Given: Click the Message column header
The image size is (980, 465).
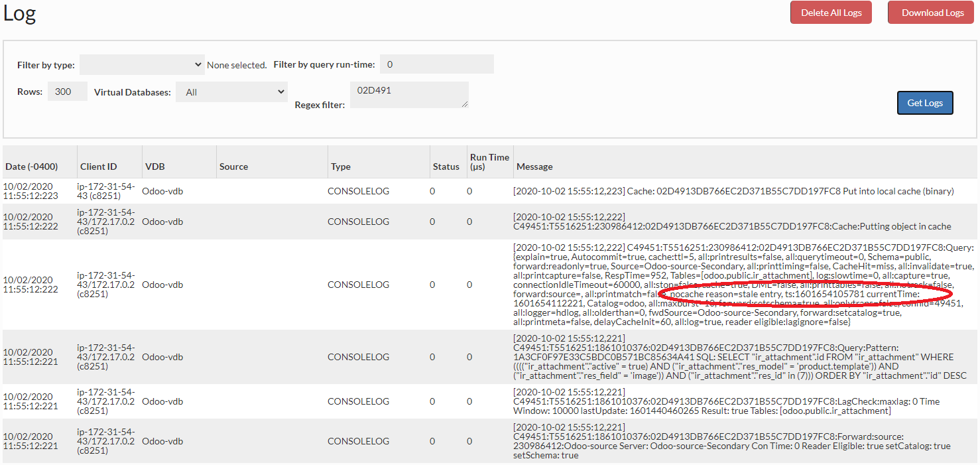Looking at the screenshot, I should (x=534, y=166).
